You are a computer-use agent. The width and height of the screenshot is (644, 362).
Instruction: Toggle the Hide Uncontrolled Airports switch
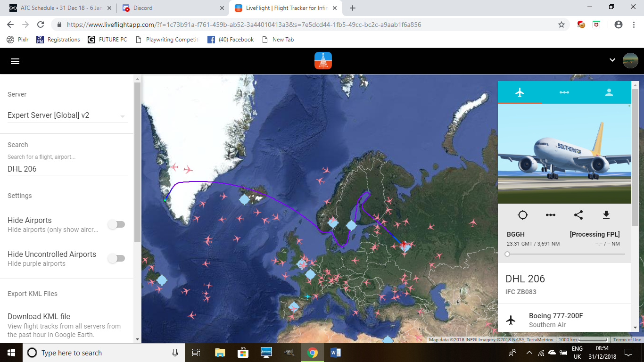[x=116, y=258]
